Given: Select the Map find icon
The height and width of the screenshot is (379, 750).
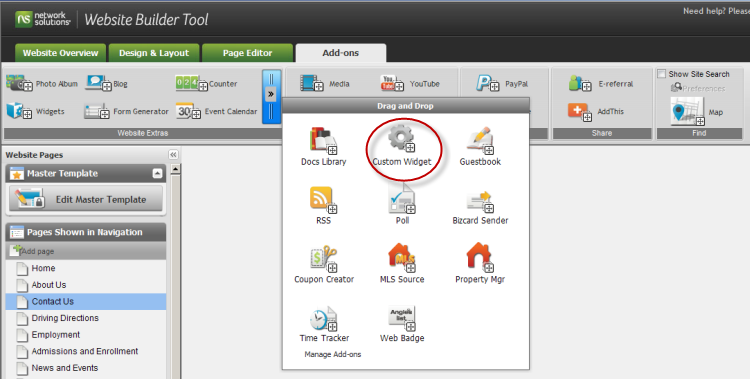Looking at the screenshot, I should point(687,111).
